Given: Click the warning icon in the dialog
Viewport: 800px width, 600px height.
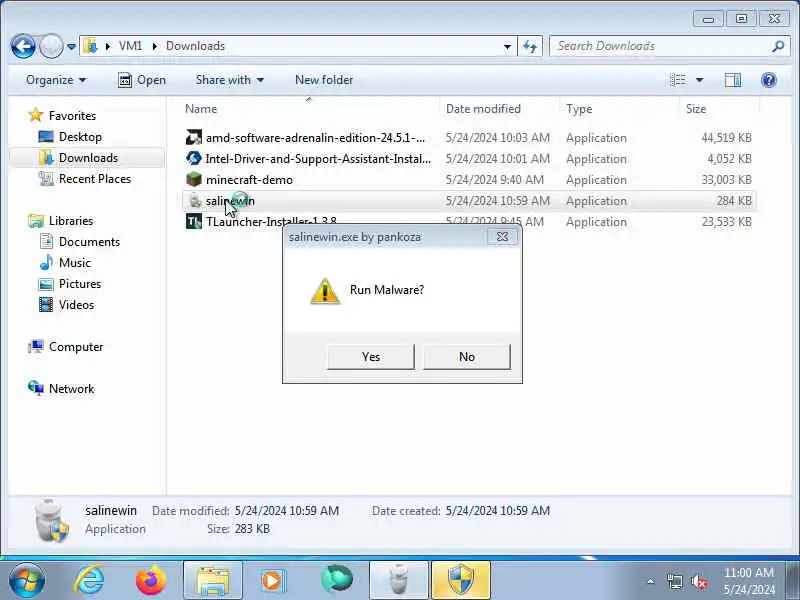Looking at the screenshot, I should click(324, 291).
